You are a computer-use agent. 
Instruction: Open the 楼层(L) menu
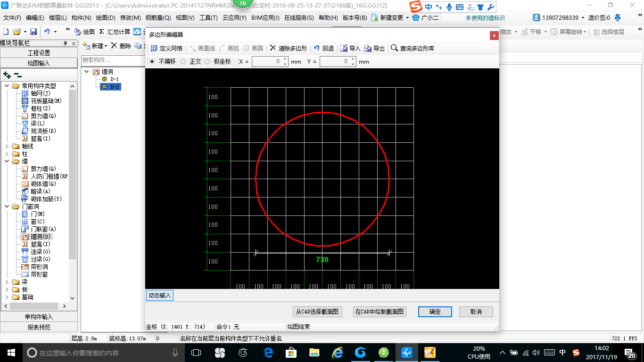[58, 18]
